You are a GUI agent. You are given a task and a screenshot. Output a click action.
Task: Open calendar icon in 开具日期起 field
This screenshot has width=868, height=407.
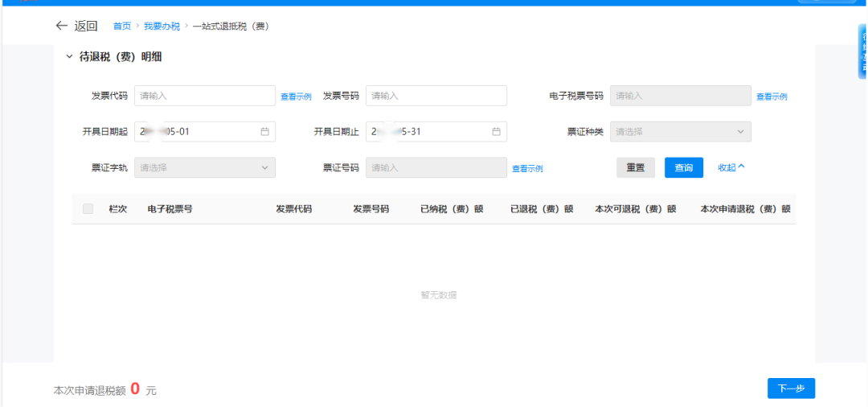click(x=264, y=132)
